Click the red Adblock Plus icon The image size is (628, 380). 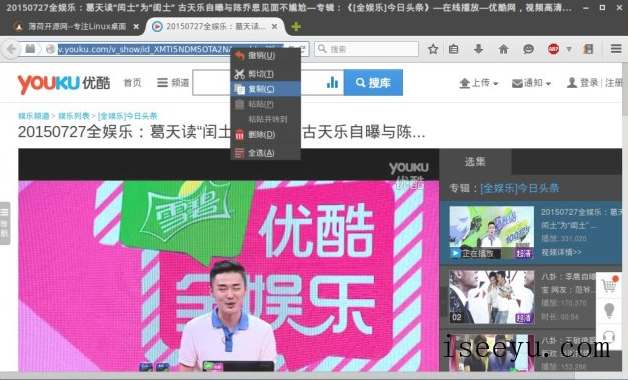pyautogui.click(x=554, y=49)
